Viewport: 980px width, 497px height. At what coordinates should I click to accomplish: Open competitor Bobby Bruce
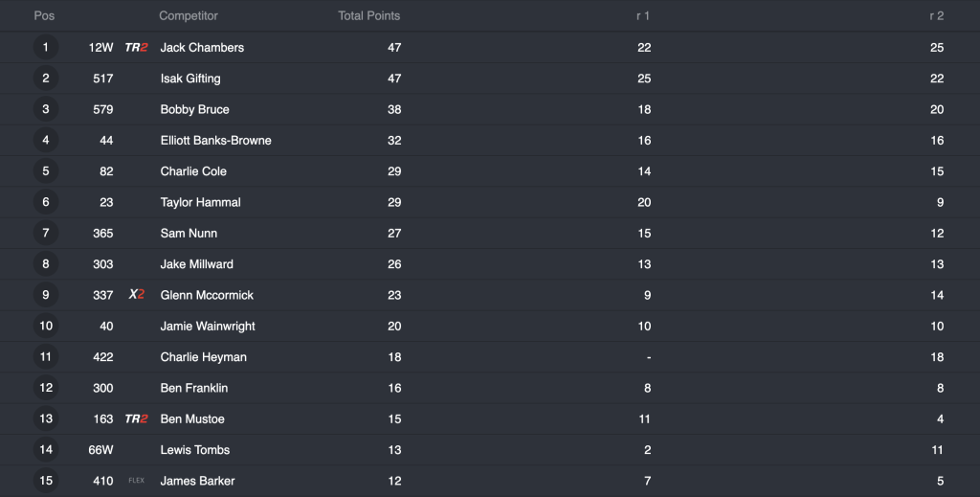click(194, 109)
